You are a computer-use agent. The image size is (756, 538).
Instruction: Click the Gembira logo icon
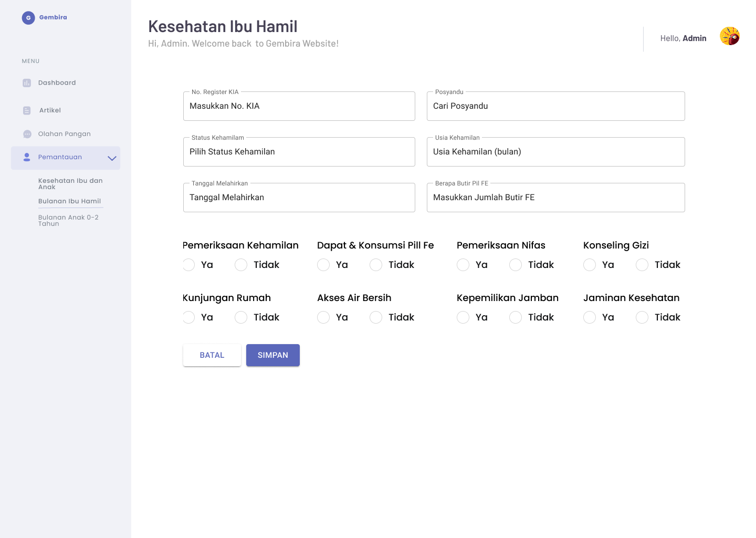click(x=28, y=18)
